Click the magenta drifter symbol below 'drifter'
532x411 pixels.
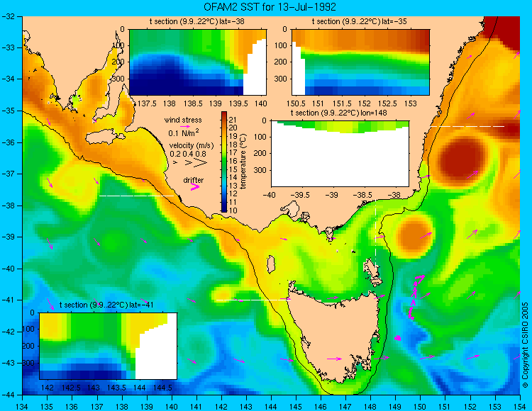point(195,186)
